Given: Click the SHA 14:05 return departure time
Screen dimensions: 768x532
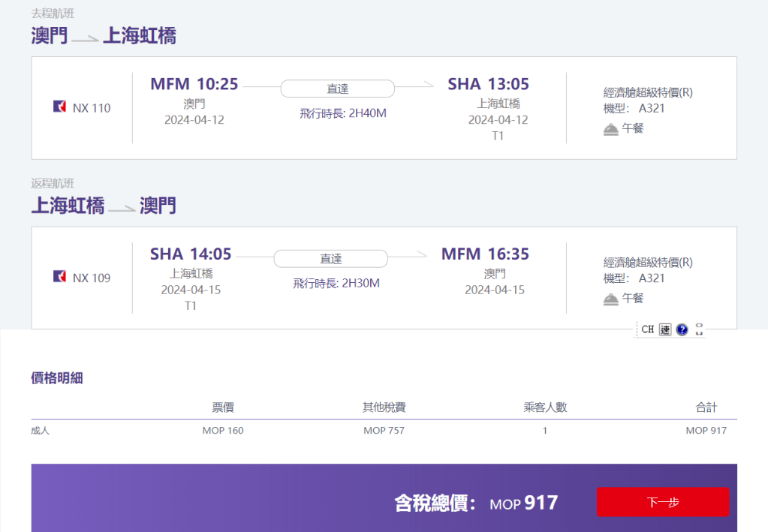Looking at the screenshot, I should pyautogui.click(x=191, y=254).
